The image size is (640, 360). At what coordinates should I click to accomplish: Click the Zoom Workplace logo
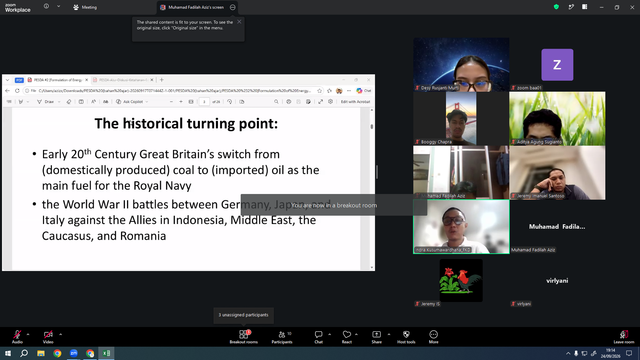pyautogui.click(x=18, y=8)
